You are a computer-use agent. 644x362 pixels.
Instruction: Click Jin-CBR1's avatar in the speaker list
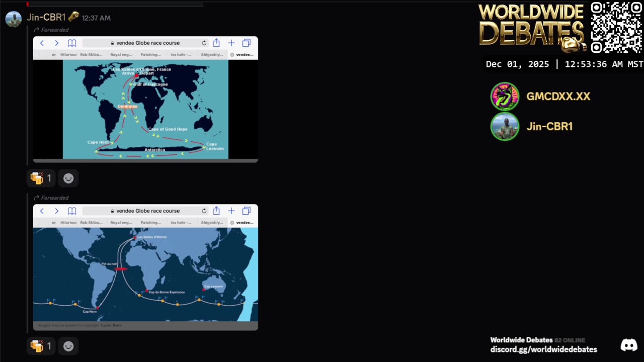(505, 127)
